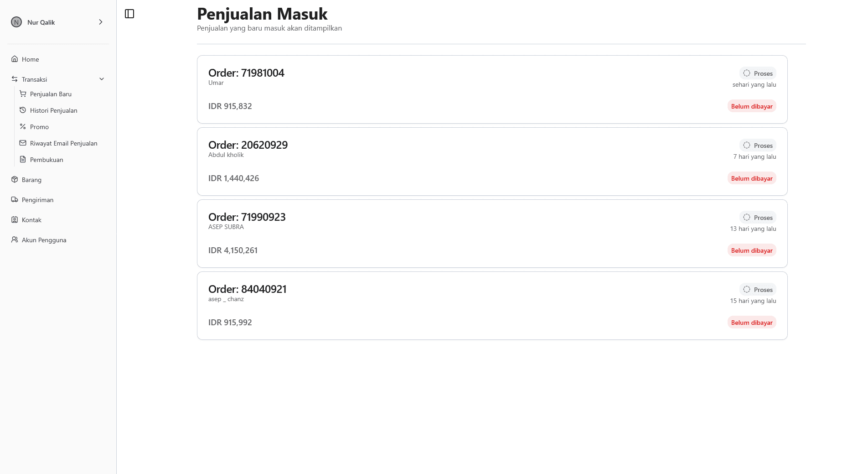Open the Akun Pengguna menu item

(x=44, y=240)
